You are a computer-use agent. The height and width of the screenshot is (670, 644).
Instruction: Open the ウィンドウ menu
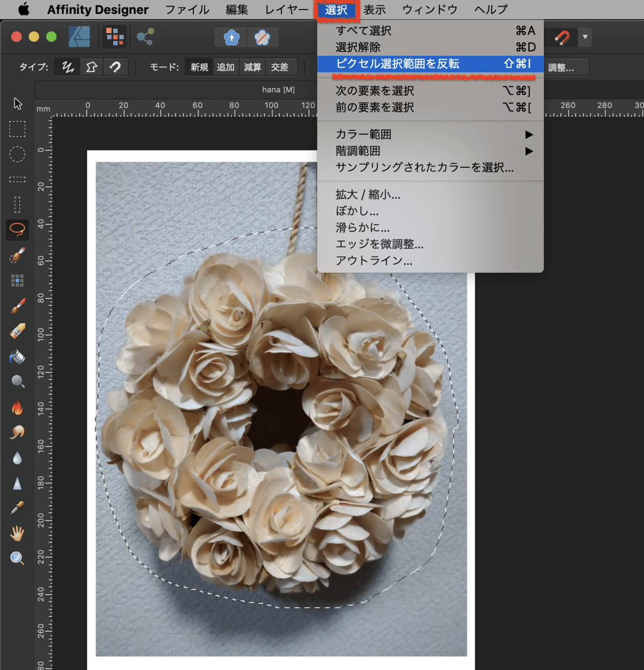[430, 10]
